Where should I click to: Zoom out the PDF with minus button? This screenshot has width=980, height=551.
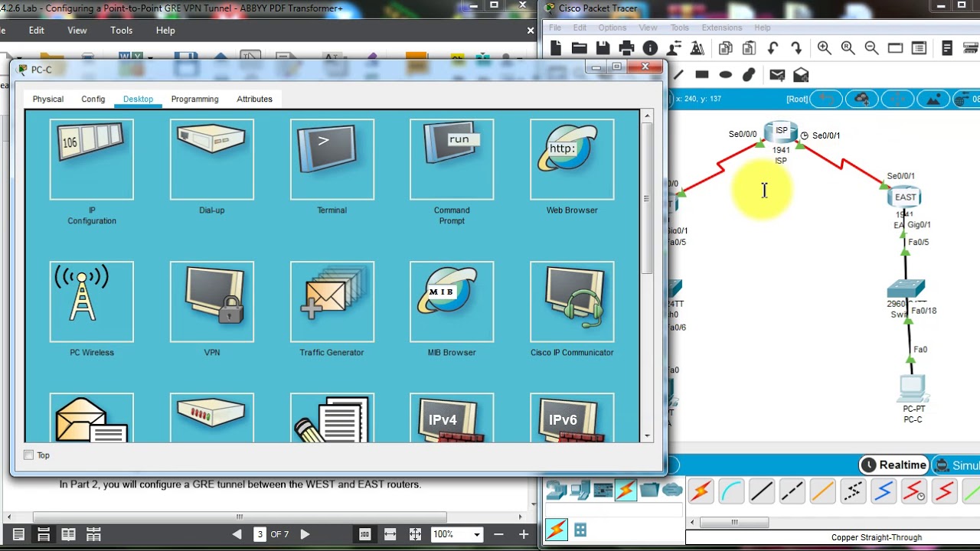[499, 534]
